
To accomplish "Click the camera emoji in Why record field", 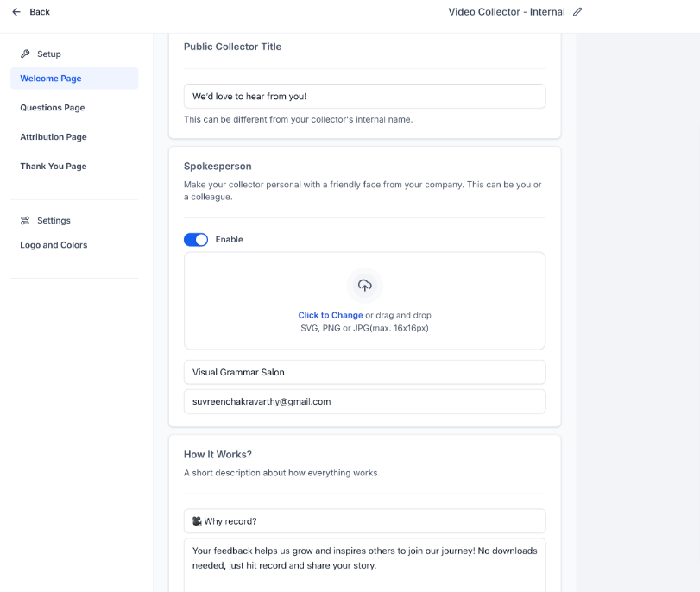I will 197,521.
